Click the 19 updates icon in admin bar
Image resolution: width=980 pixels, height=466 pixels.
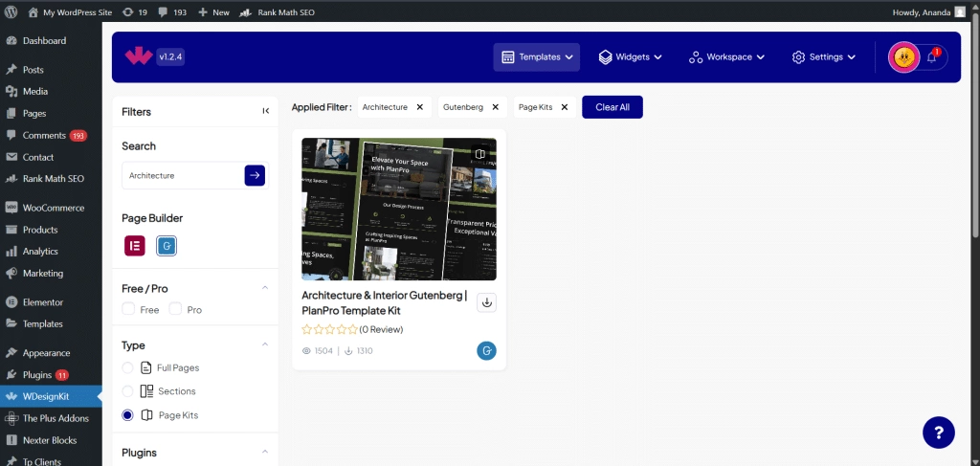point(134,11)
